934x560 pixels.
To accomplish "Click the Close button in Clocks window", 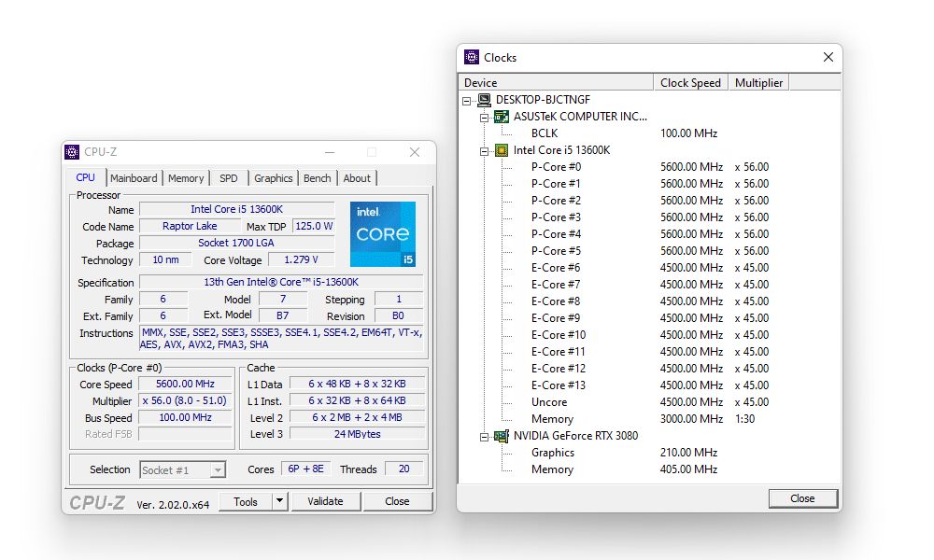I will tap(802, 498).
